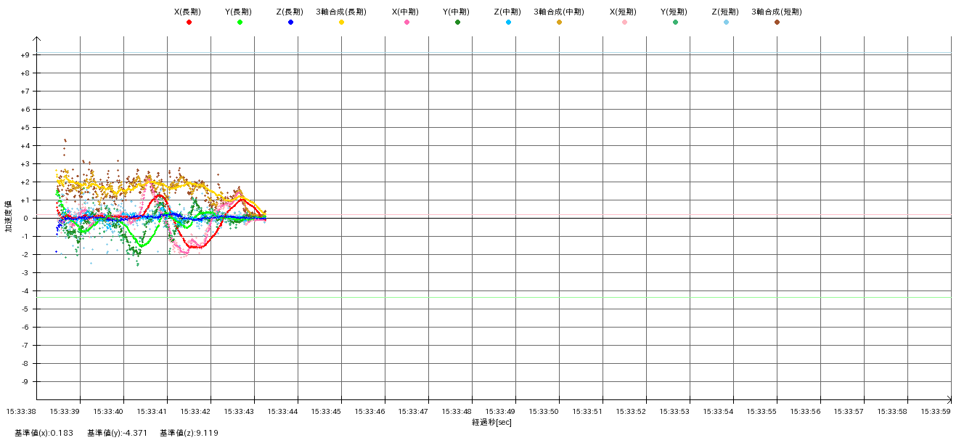Screen dimensions: 980x443
Task: Click the 基準値(y):-4.371 readout
Action: coord(117,433)
